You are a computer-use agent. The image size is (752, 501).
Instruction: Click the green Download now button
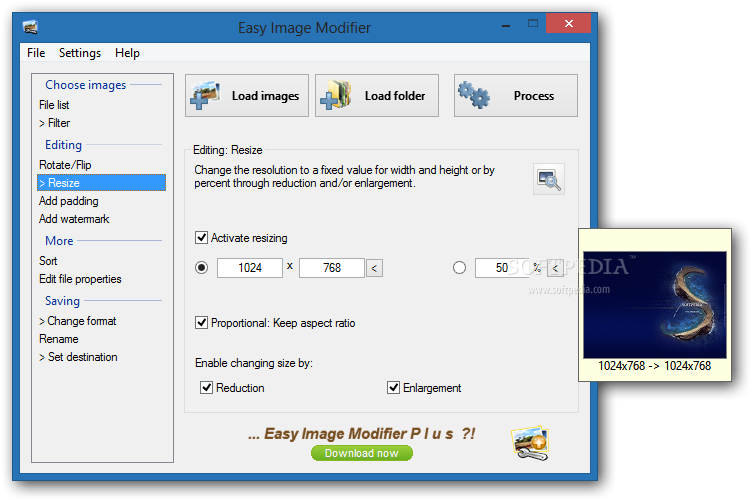[x=362, y=453]
